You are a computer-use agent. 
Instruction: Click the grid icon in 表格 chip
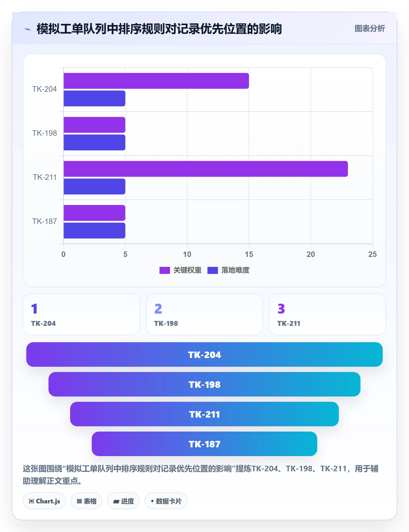tap(79, 501)
